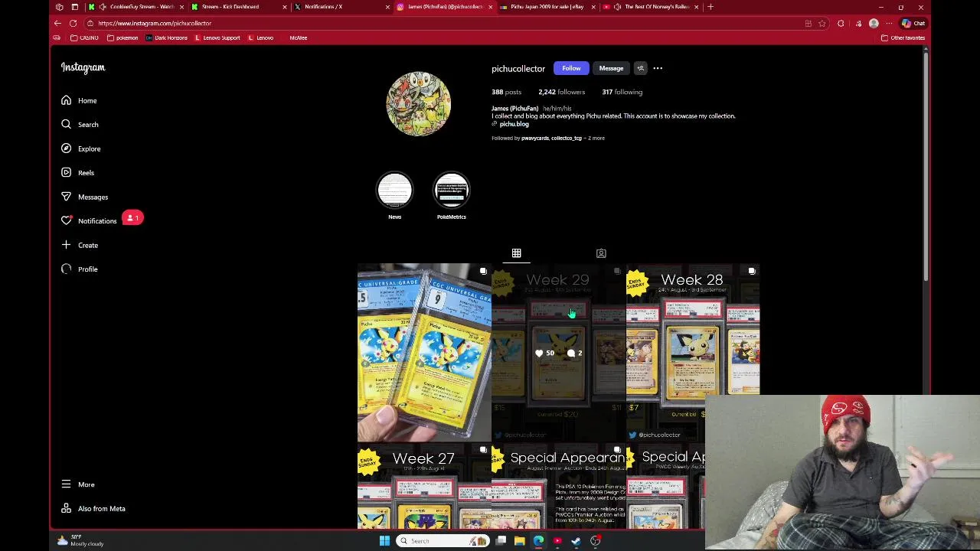Open the PokéMetrics story highlight
Screen dimensions: 980x551
[x=451, y=191]
